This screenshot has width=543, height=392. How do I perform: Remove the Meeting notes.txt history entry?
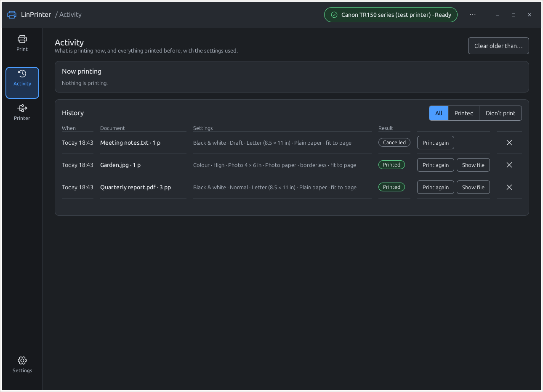(509, 143)
